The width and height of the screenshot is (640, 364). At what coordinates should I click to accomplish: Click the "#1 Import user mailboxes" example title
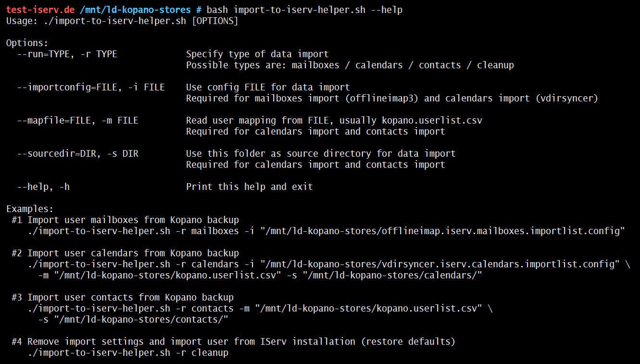pyautogui.click(x=125, y=220)
